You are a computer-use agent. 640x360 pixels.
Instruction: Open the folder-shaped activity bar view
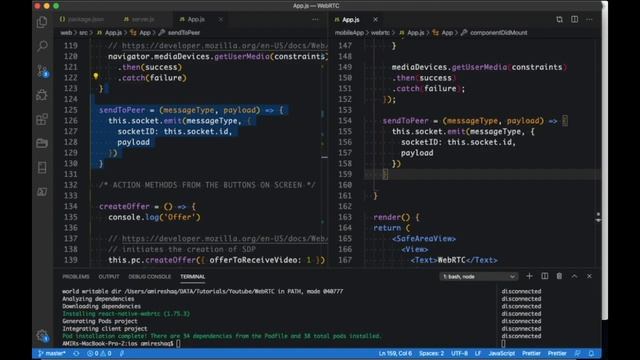(x=42, y=143)
